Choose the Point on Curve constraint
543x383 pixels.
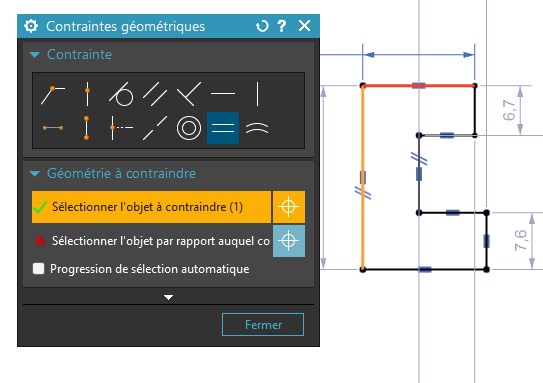(87, 94)
